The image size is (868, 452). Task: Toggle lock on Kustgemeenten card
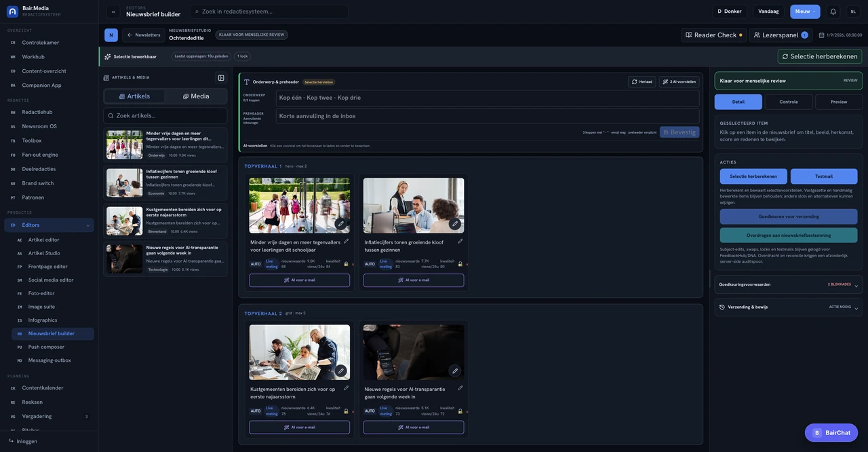pos(346,411)
